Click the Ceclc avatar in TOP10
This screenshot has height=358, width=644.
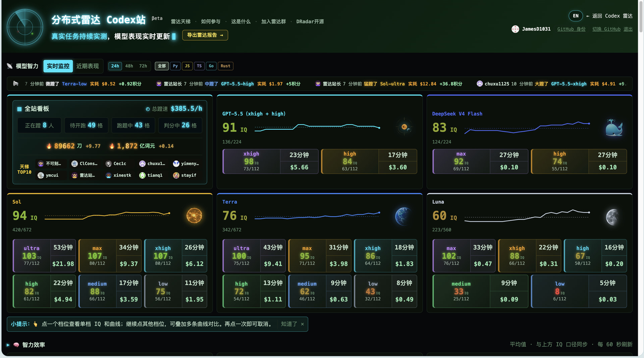tap(108, 164)
